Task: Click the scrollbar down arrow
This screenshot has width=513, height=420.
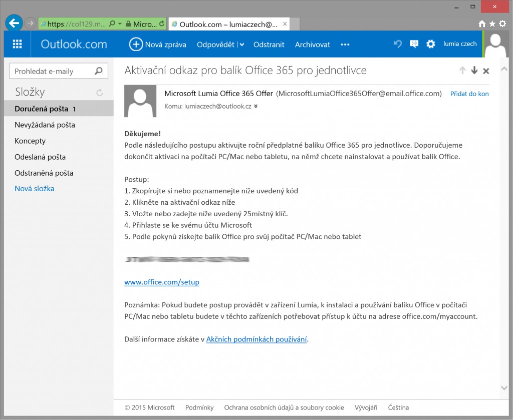Action: click(504, 387)
